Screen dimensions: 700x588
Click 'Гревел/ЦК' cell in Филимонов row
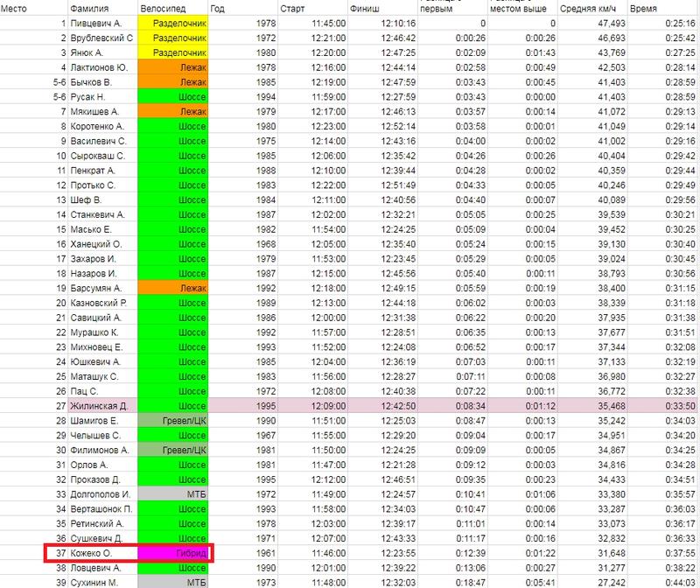[173, 451]
